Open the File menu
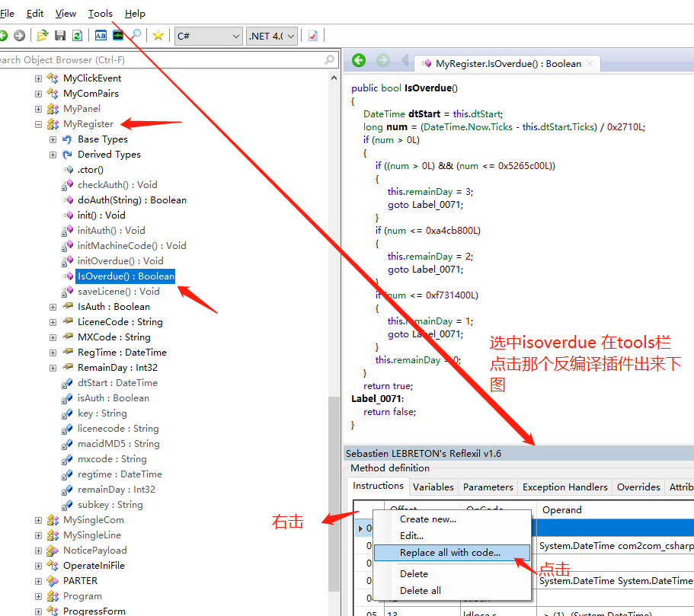Image resolution: width=694 pixels, height=616 pixels. click(7, 14)
